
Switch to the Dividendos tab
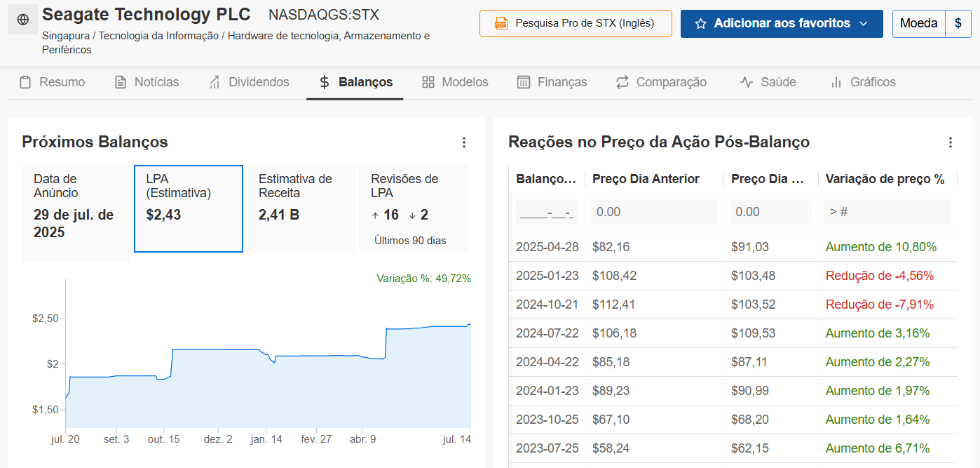tap(249, 82)
